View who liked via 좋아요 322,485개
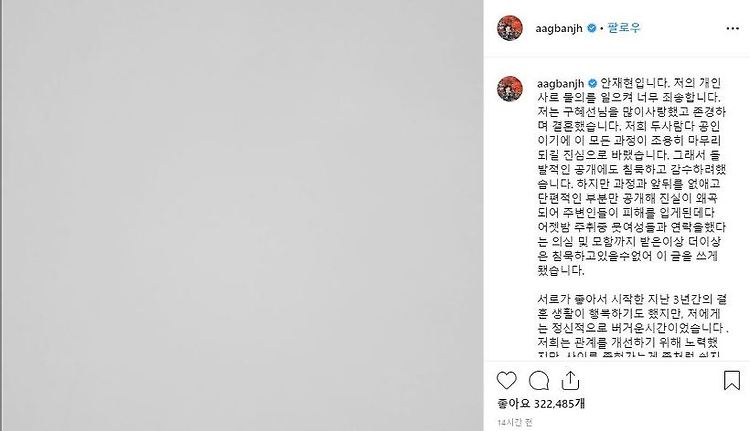The height and width of the screenshot is (431, 750). click(541, 404)
